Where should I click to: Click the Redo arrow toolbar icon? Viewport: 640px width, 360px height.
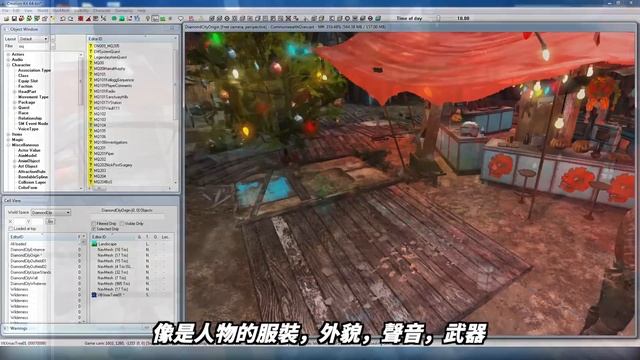pyautogui.click(x=70, y=18)
